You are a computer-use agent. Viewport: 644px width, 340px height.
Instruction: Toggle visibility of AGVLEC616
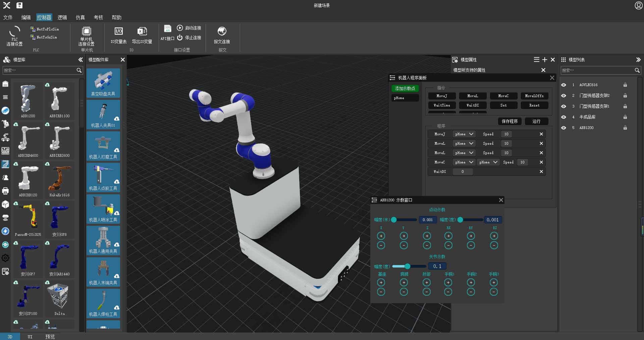coord(564,85)
